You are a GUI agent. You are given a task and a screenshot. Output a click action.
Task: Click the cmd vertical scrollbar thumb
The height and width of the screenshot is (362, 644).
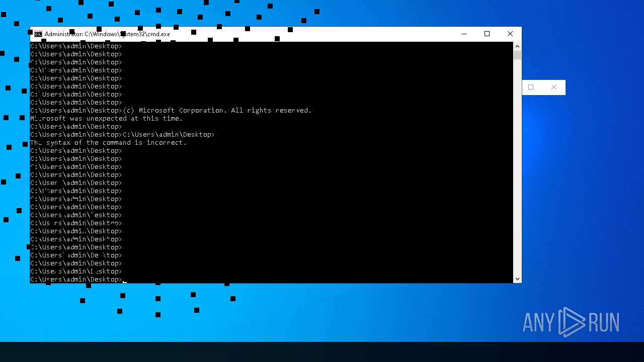tap(517, 55)
